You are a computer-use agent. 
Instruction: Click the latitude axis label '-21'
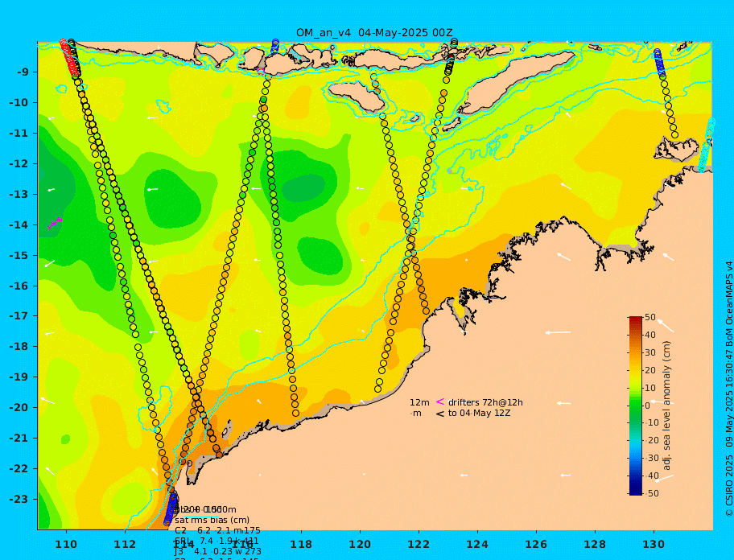click(x=19, y=439)
